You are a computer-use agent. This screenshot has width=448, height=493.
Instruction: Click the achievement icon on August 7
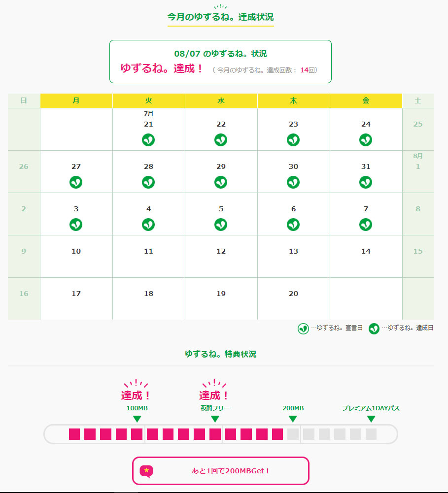point(366,225)
